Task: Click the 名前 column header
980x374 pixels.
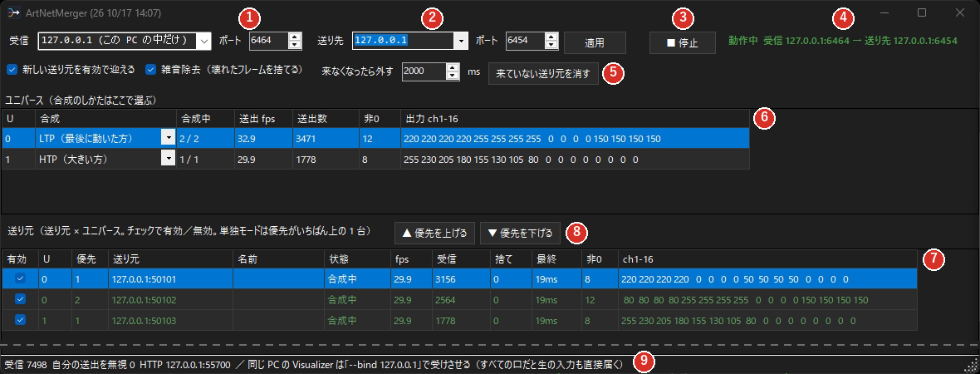Action: click(x=279, y=259)
